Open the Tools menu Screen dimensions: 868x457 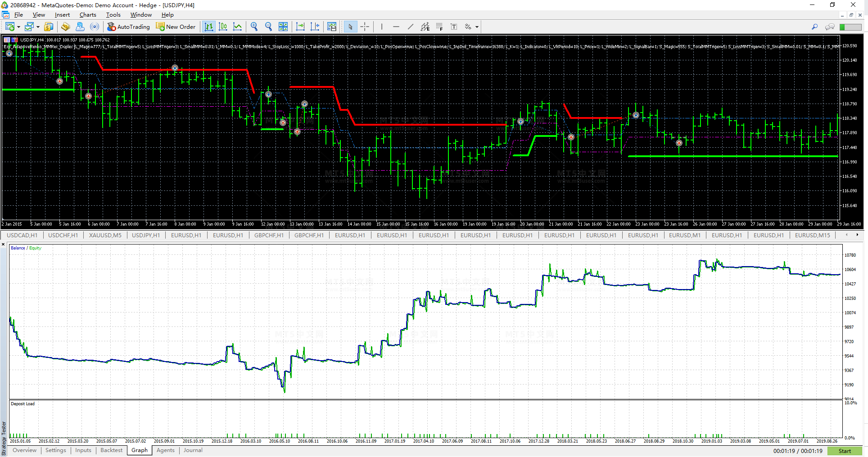pos(113,15)
